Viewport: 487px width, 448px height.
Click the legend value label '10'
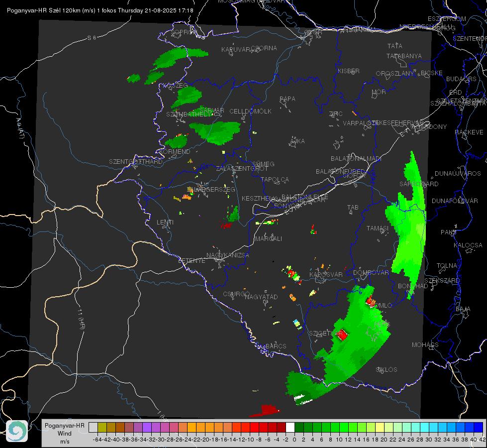339,440
